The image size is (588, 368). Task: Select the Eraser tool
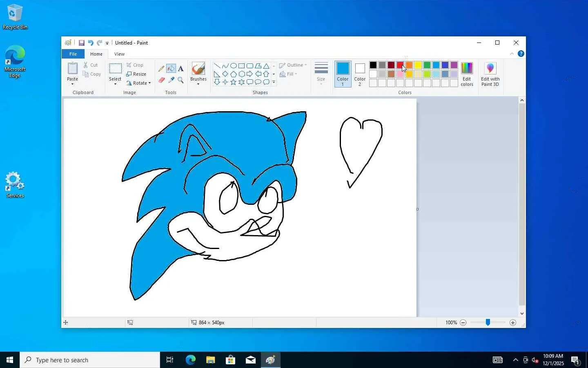pos(162,80)
